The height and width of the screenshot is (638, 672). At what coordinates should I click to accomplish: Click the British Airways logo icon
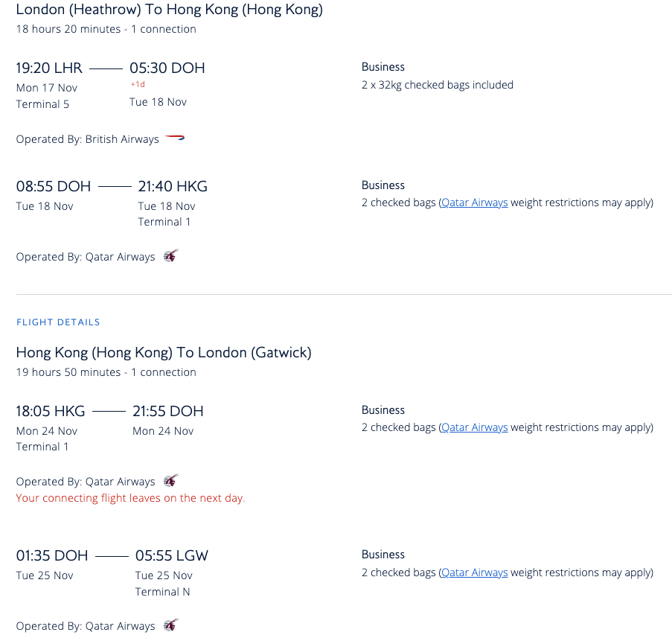point(174,138)
